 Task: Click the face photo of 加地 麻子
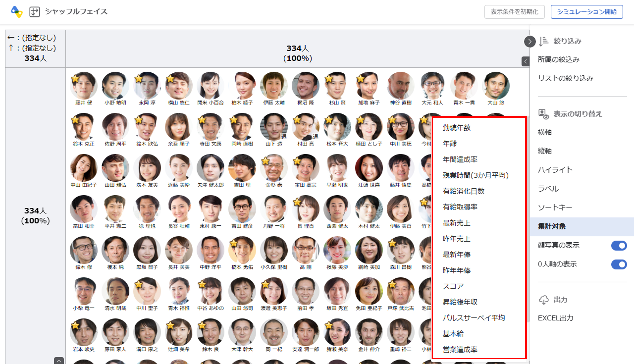click(369, 86)
